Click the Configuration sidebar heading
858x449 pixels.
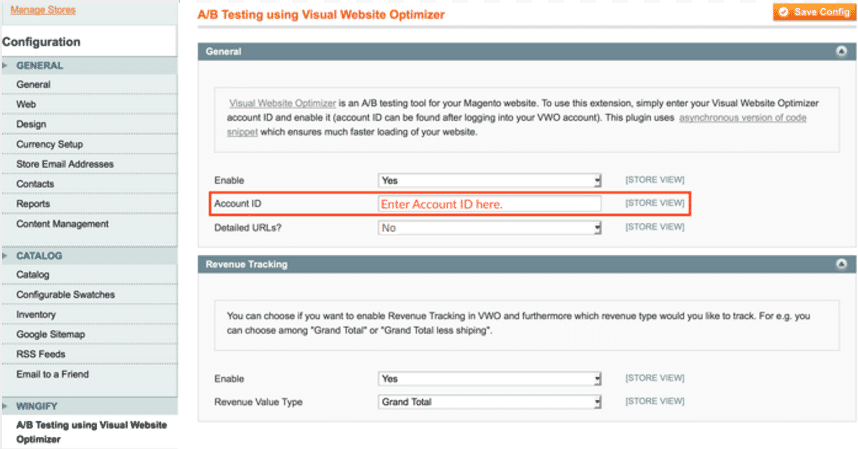point(41,42)
